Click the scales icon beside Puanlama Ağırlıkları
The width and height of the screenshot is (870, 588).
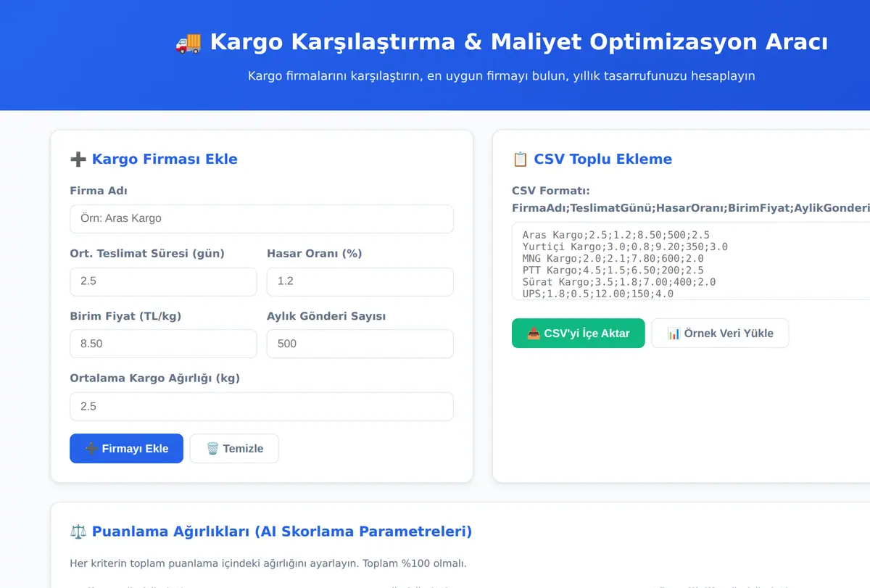78,532
